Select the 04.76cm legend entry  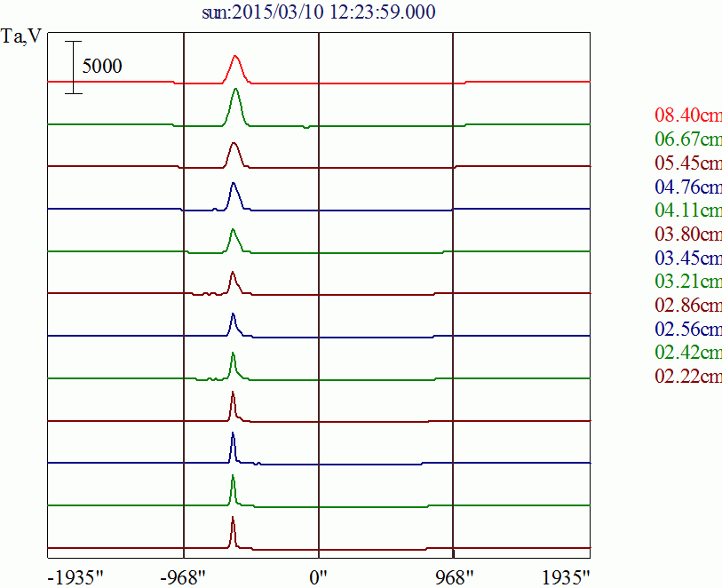click(x=688, y=187)
